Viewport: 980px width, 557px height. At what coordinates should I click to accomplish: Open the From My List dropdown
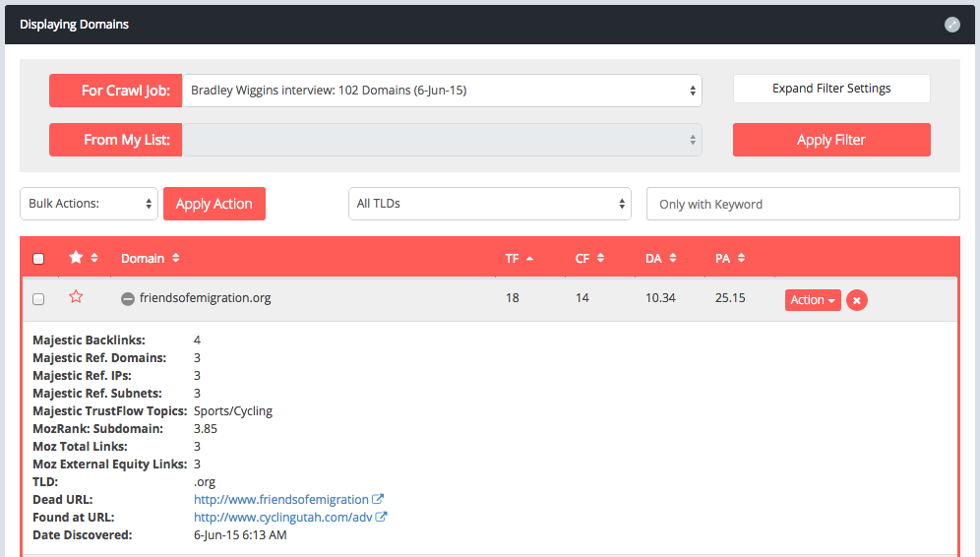click(x=441, y=140)
